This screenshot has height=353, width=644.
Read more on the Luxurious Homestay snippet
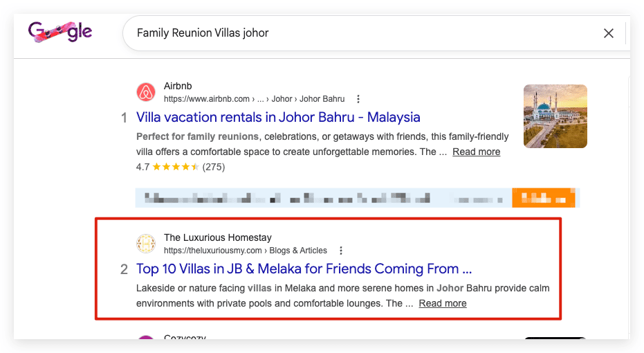point(442,304)
